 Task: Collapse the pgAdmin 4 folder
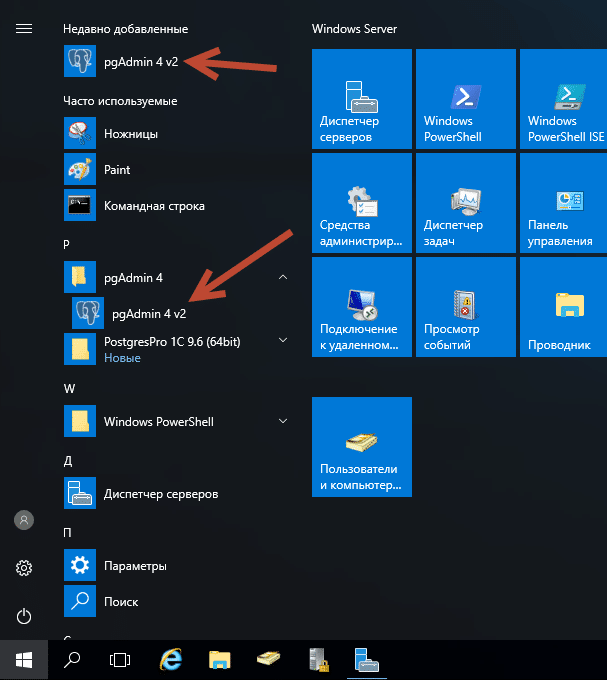[x=282, y=277]
